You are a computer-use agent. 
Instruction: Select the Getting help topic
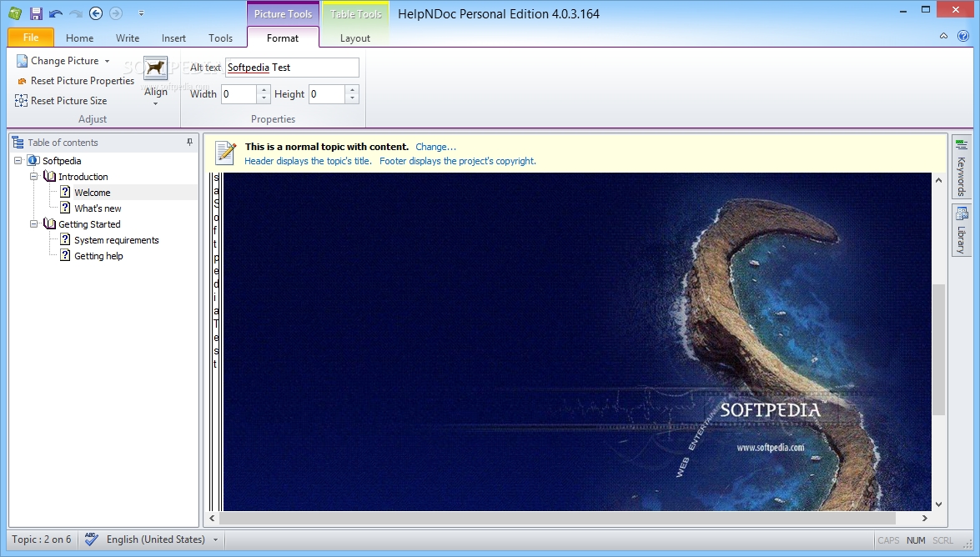[x=98, y=256]
